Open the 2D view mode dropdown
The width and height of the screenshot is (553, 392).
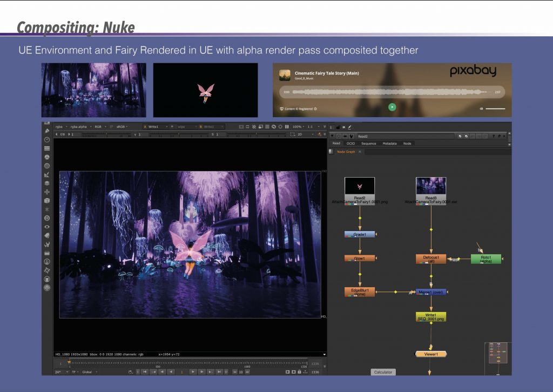pyautogui.click(x=303, y=134)
